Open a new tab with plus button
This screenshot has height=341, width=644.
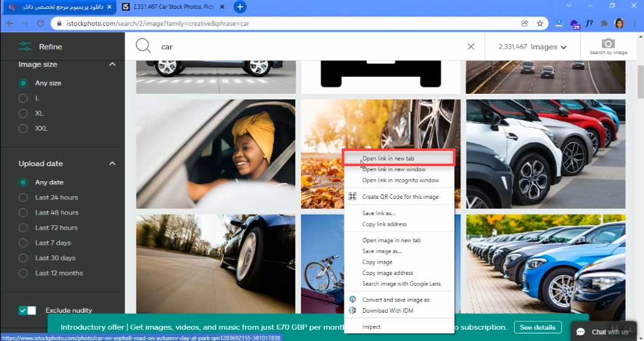(x=240, y=7)
